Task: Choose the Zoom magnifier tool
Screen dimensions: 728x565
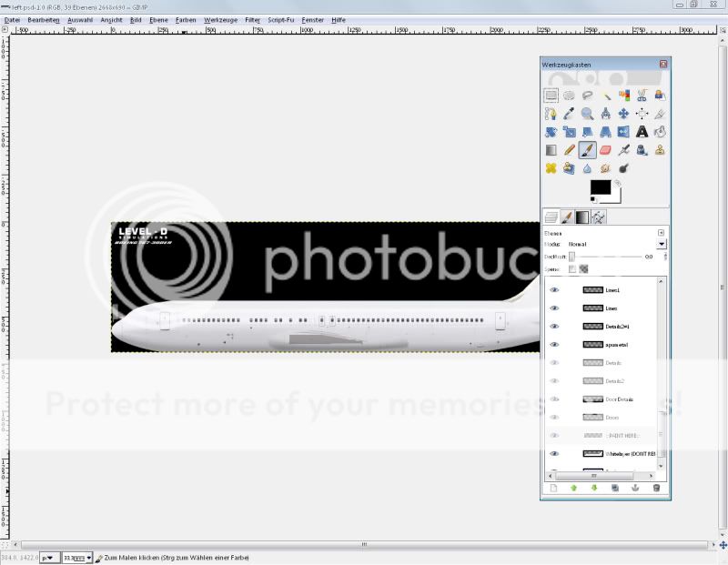Action: [x=588, y=114]
